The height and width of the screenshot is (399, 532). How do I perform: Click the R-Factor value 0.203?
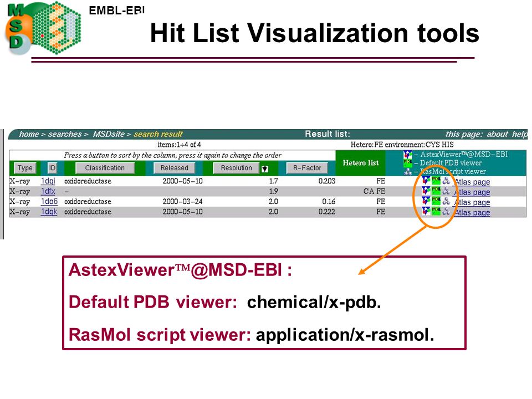pos(327,181)
